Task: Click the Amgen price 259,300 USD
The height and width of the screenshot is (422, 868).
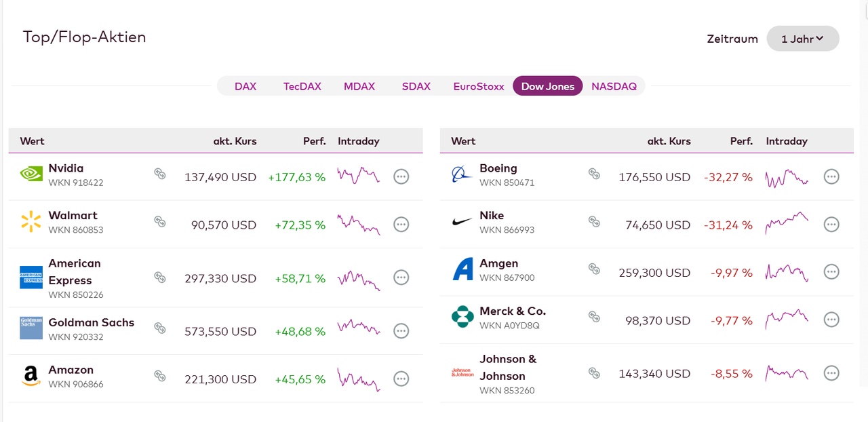Action: (654, 273)
